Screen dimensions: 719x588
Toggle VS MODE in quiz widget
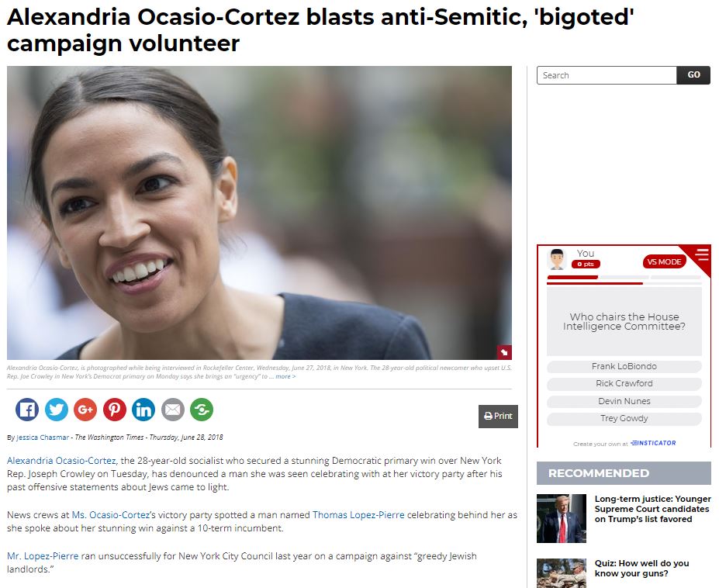tap(665, 262)
